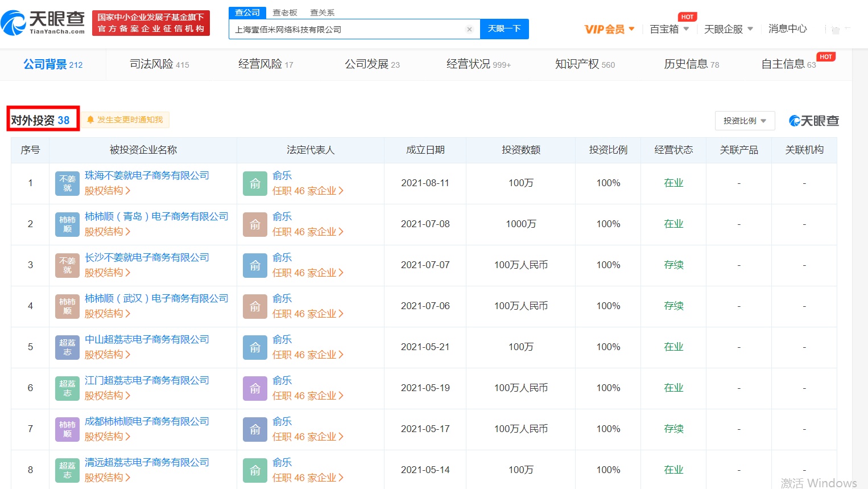The width and height of the screenshot is (868, 489).
Task: Click the 存续 status in row 3
Action: click(673, 265)
